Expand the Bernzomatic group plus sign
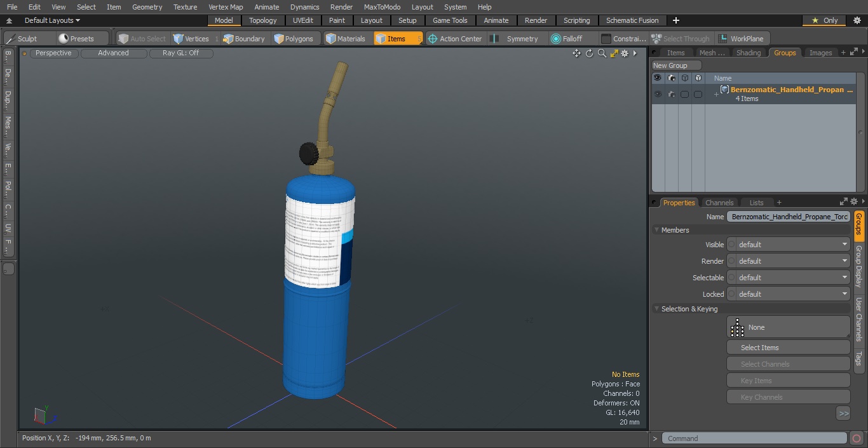This screenshot has height=448, width=868. pyautogui.click(x=716, y=95)
